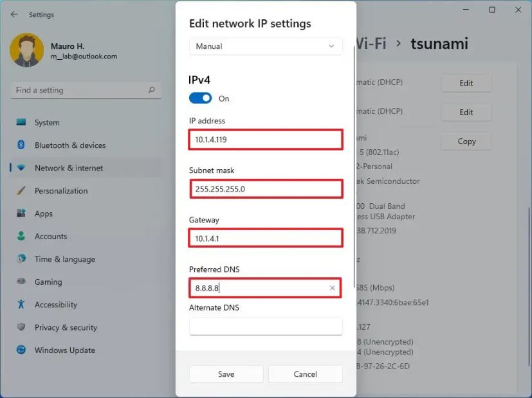
Task: Click the Alternate DNS input field
Action: point(265,327)
